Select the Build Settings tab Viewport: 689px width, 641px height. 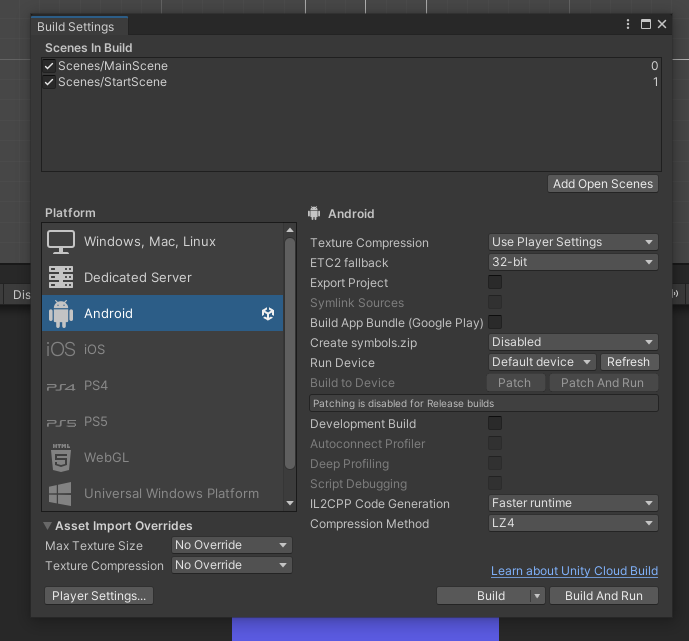tap(80, 26)
